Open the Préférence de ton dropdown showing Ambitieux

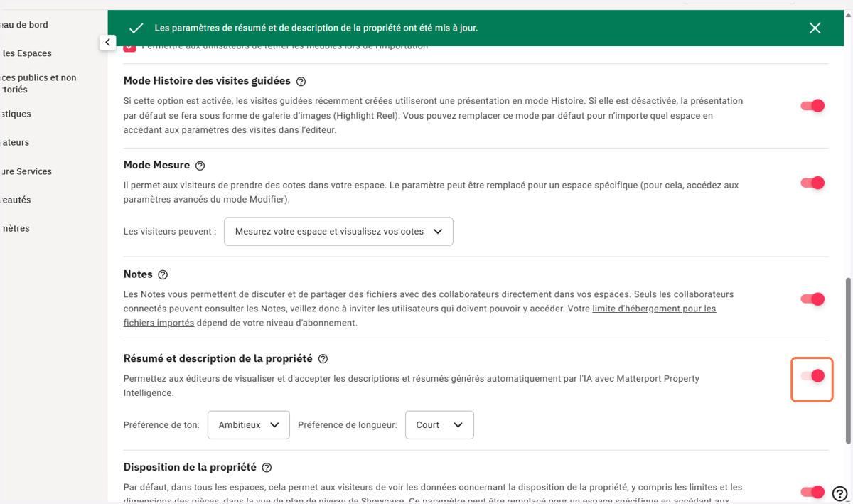click(x=249, y=425)
